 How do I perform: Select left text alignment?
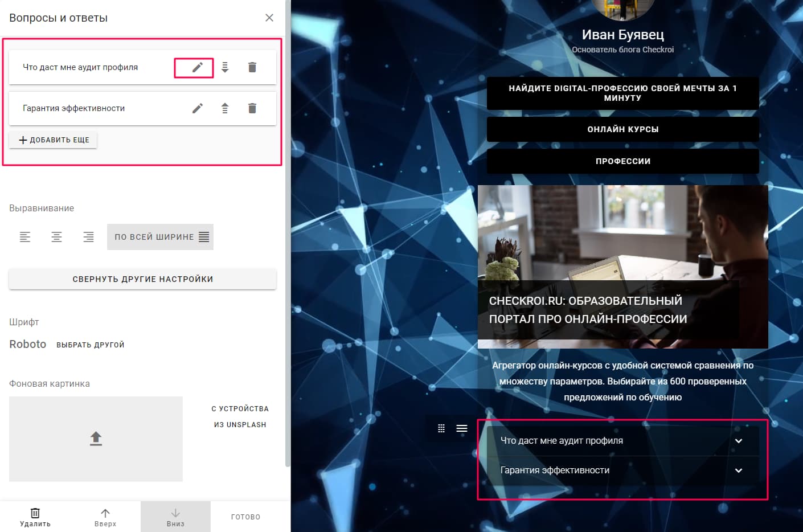point(25,237)
